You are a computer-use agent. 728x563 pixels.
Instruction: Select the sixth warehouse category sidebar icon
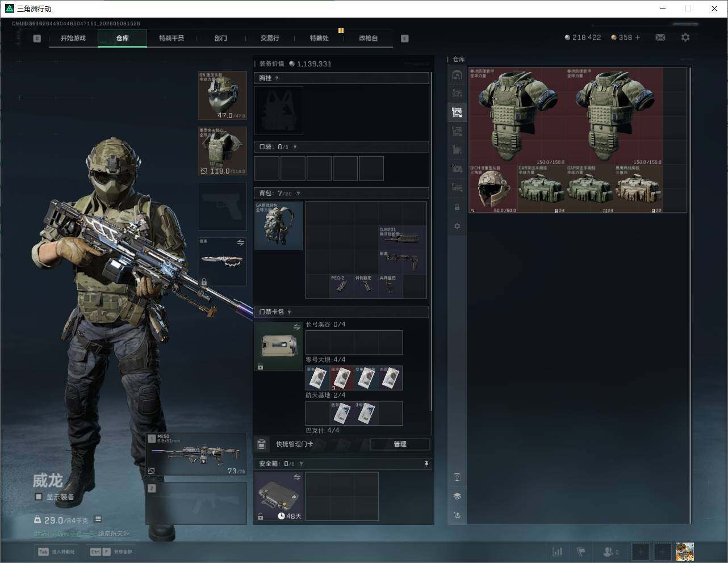pyautogui.click(x=457, y=169)
